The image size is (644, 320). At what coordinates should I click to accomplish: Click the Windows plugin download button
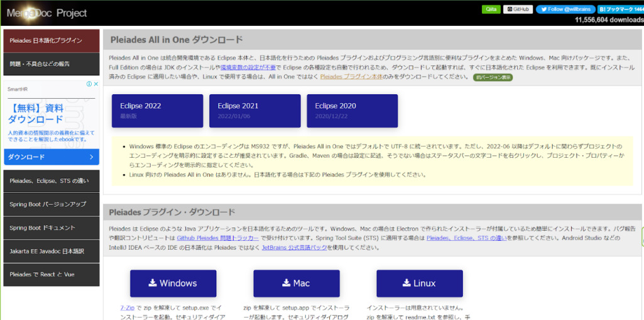(x=173, y=284)
